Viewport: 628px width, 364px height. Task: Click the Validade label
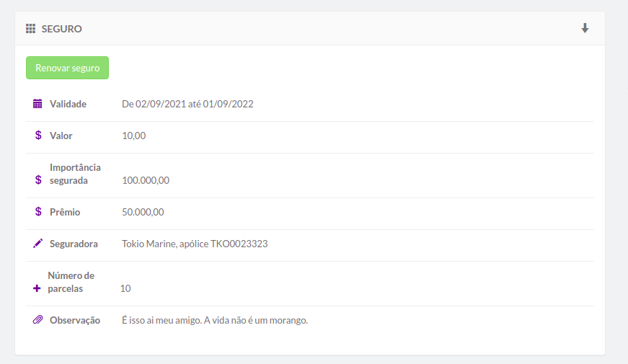point(68,104)
